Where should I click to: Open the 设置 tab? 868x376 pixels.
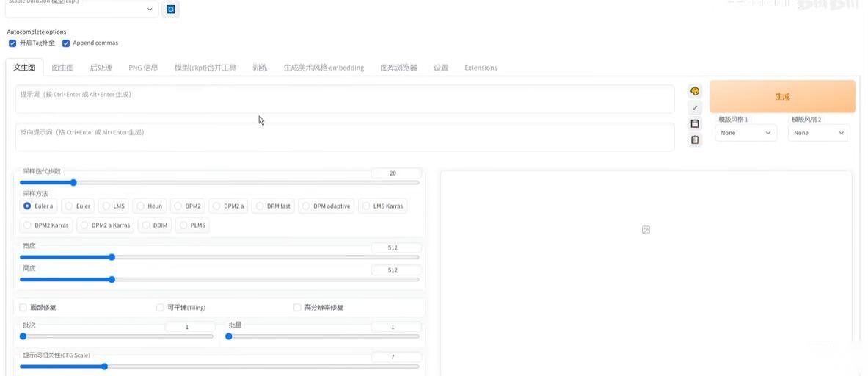441,68
